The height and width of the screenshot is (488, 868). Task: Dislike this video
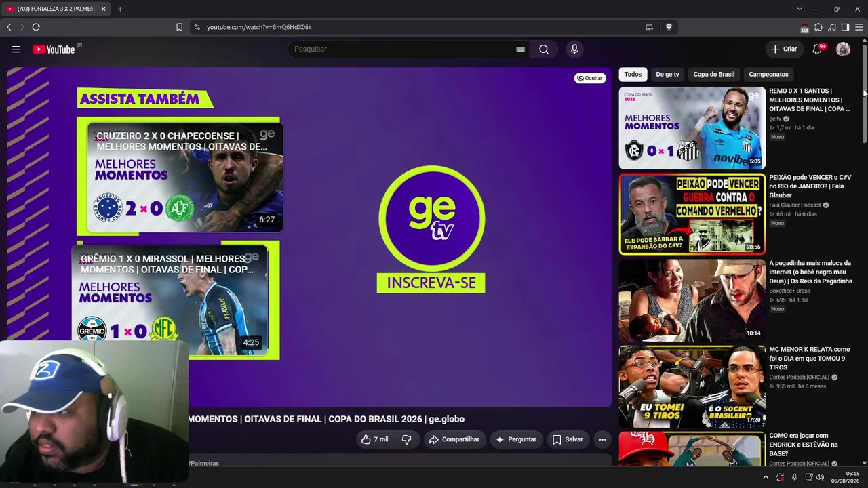406,439
